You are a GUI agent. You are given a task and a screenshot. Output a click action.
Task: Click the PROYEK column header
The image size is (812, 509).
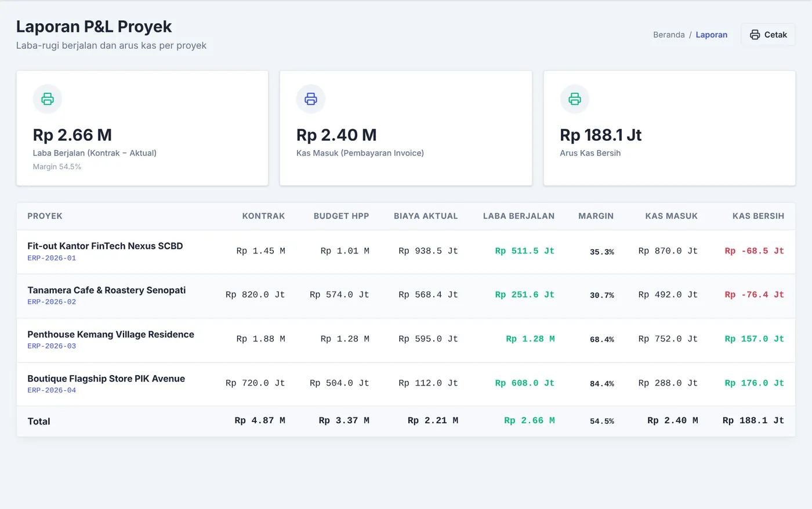pyautogui.click(x=45, y=216)
